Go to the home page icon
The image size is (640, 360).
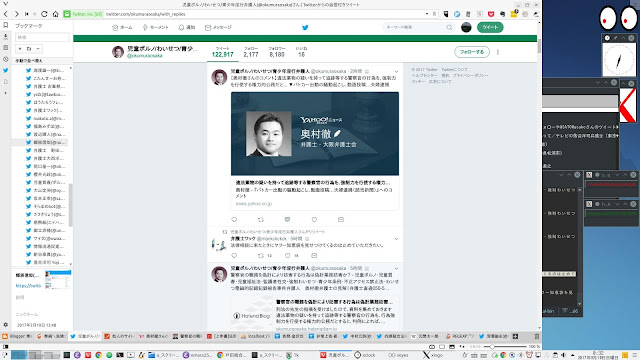(56, 14)
